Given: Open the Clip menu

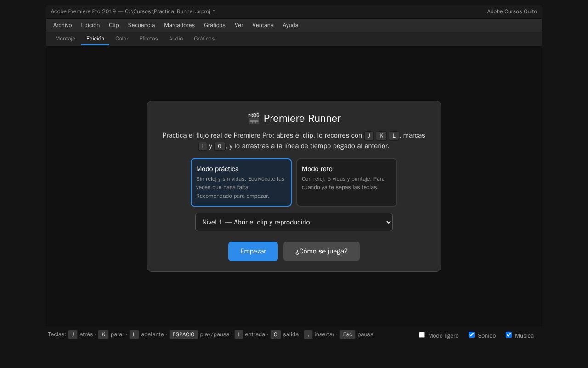Looking at the screenshot, I should click(x=114, y=25).
